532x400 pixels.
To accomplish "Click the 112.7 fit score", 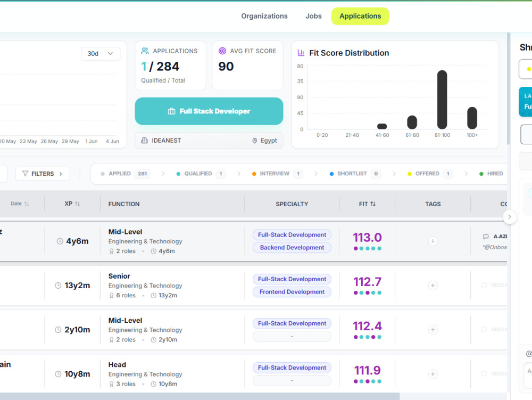I will pos(367,282).
